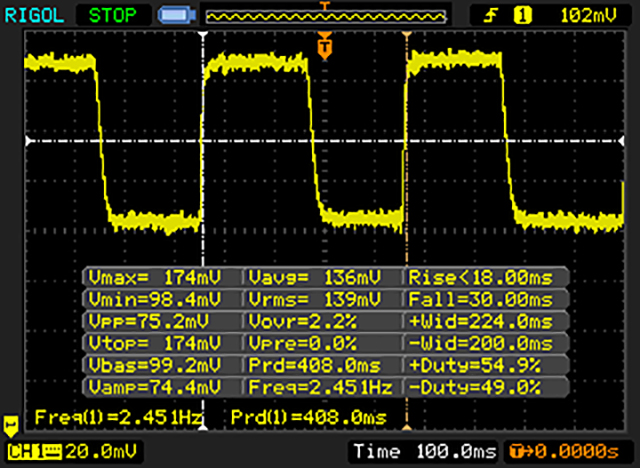The height and width of the screenshot is (468, 640).
Task: Click the Vovr=2.2% overshoot measurement
Action: pyautogui.click(x=302, y=322)
